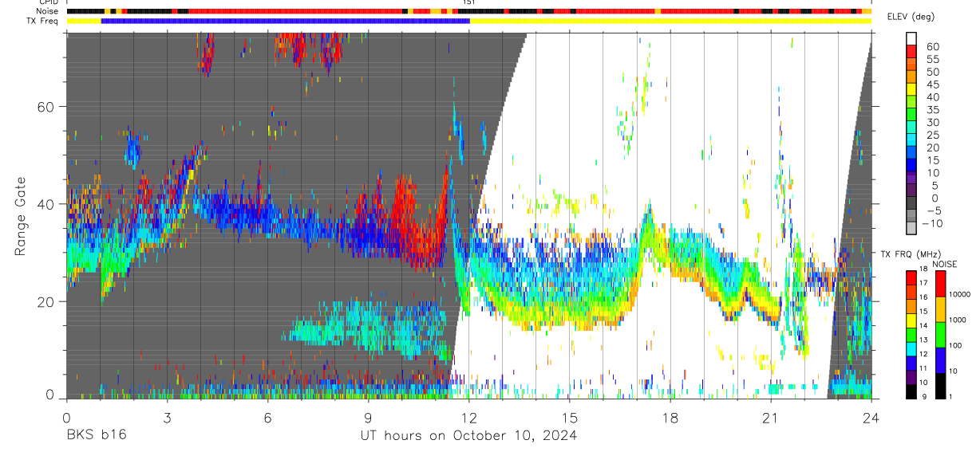The image size is (980, 452).
Task: Click the "1" value in the NOISE legend
Action: 952,396
